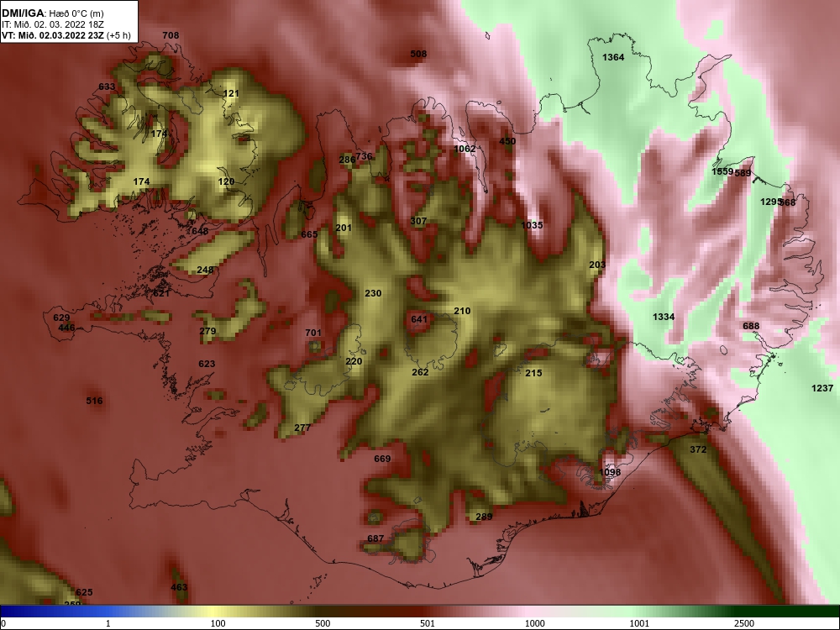Click the 372 value label

pos(698,449)
